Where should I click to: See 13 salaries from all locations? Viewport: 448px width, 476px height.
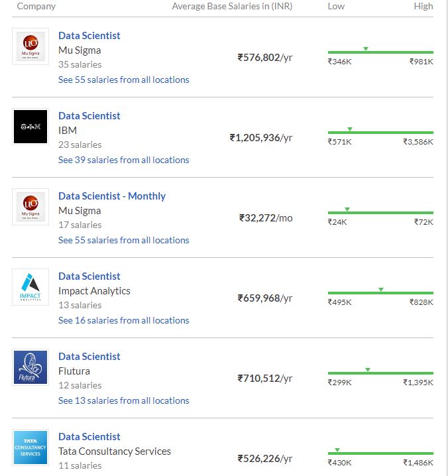pyautogui.click(x=124, y=400)
